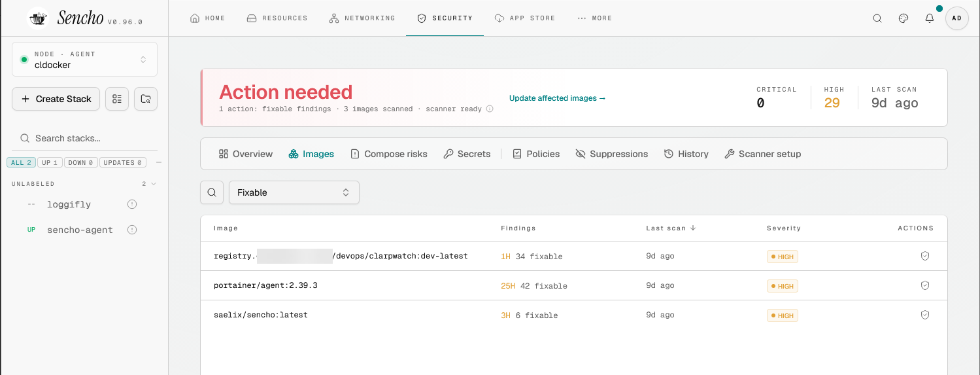Click the clarpwatch:dev-latest image name

tap(341, 256)
